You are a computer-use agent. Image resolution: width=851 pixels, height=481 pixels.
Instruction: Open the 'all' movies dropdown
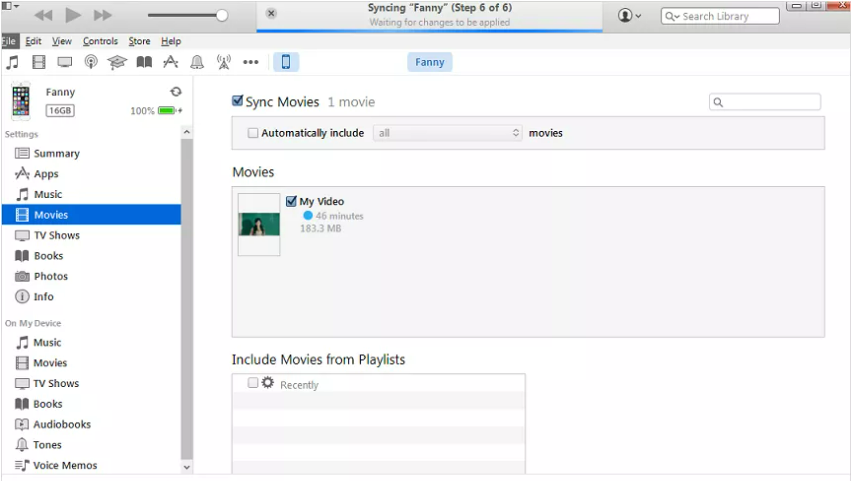tap(447, 133)
